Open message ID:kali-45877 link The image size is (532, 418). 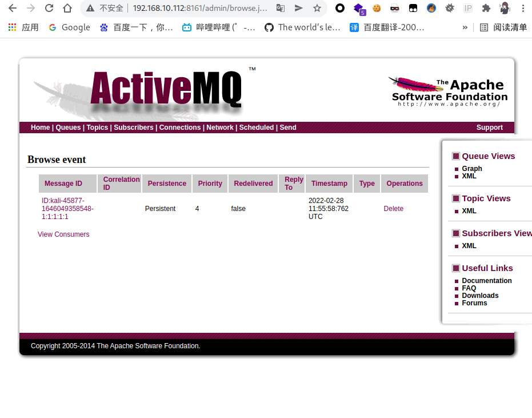tap(67, 209)
